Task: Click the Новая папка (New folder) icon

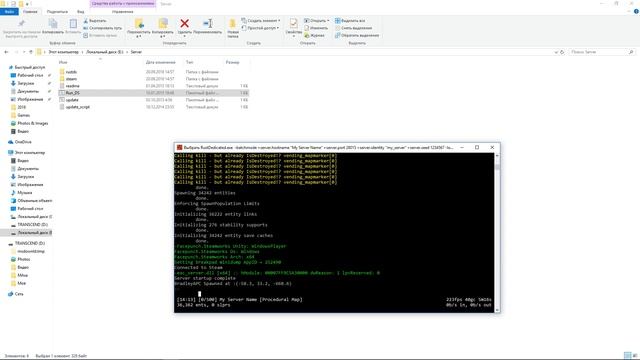Action: 233,24
